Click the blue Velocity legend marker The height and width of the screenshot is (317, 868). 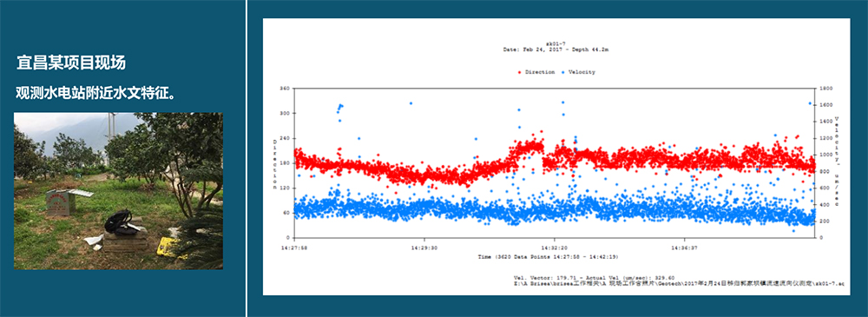[x=563, y=73]
